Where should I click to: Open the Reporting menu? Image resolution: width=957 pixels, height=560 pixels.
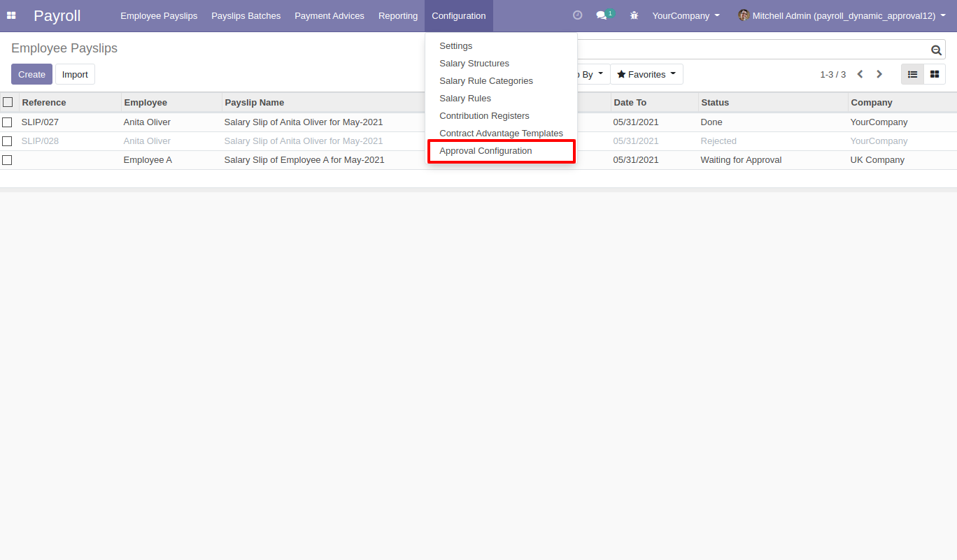[x=398, y=15]
